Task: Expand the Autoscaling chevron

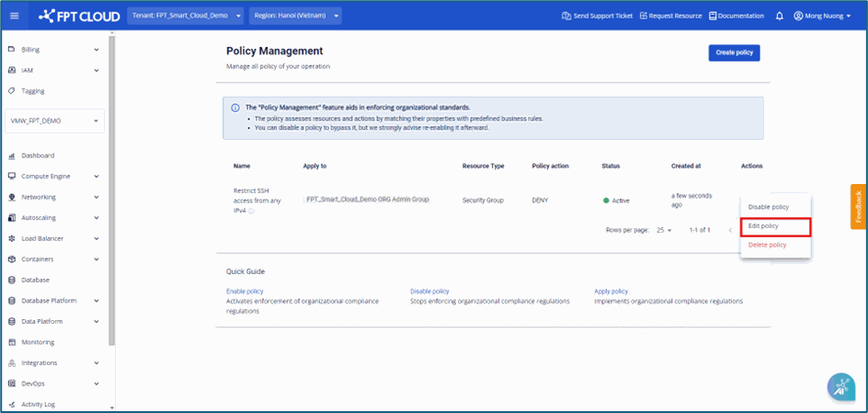Action: click(x=97, y=218)
